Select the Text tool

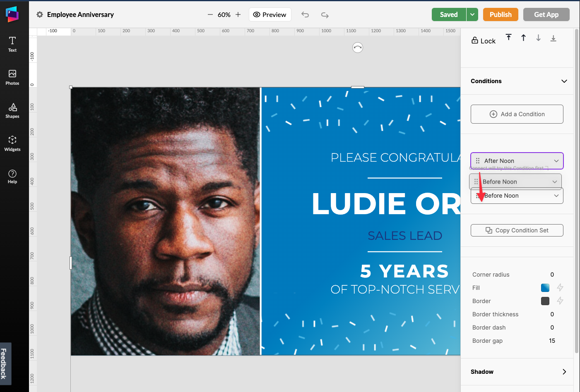click(12, 44)
